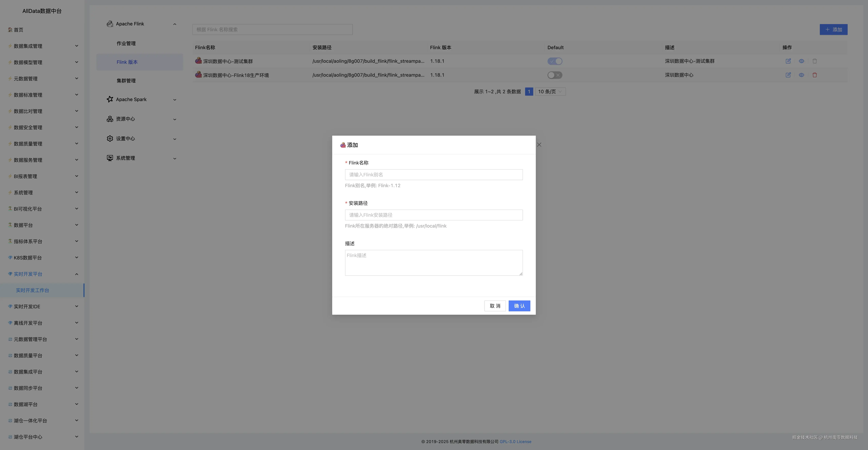Viewport: 868px width, 450px height.
Task: Click eye view icon for 测试集群 row
Action: click(801, 61)
